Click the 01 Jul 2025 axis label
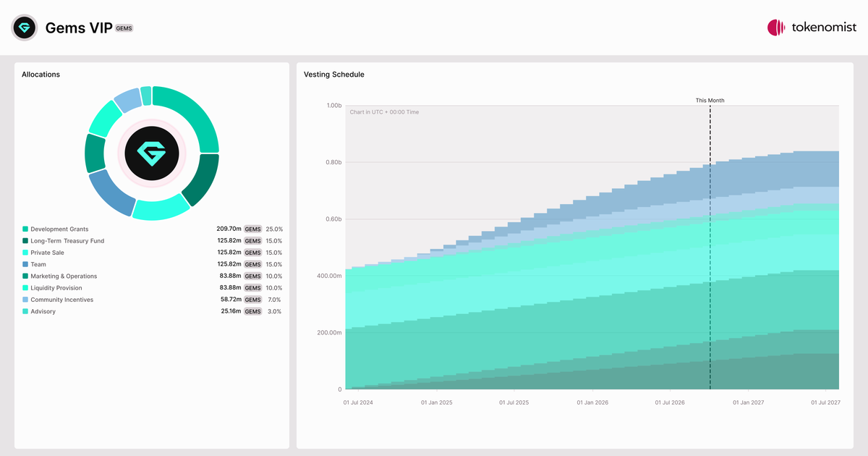 click(513, 402)
